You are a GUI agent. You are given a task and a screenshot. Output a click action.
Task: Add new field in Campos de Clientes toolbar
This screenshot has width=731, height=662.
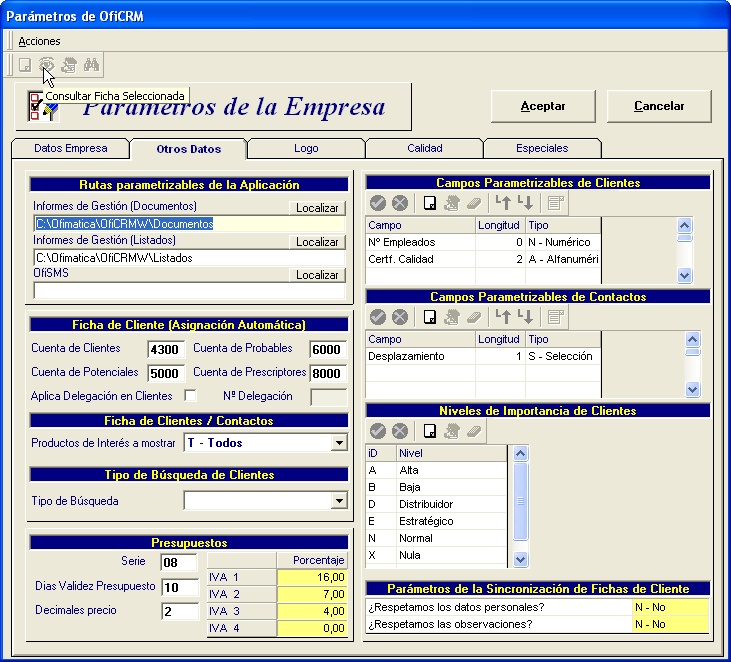pos(430,203)
